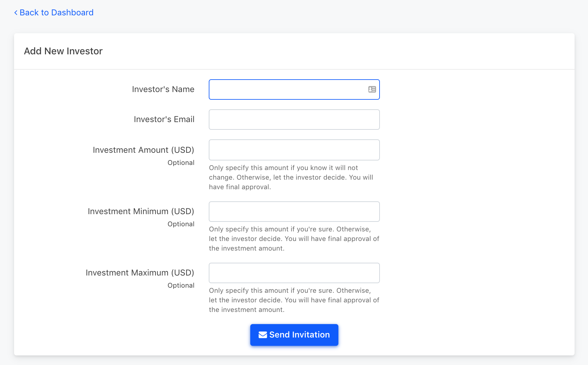The image size is (588, 365).
Task: Click "Optional" under Investment Minimum label
Action: point(181,224)
